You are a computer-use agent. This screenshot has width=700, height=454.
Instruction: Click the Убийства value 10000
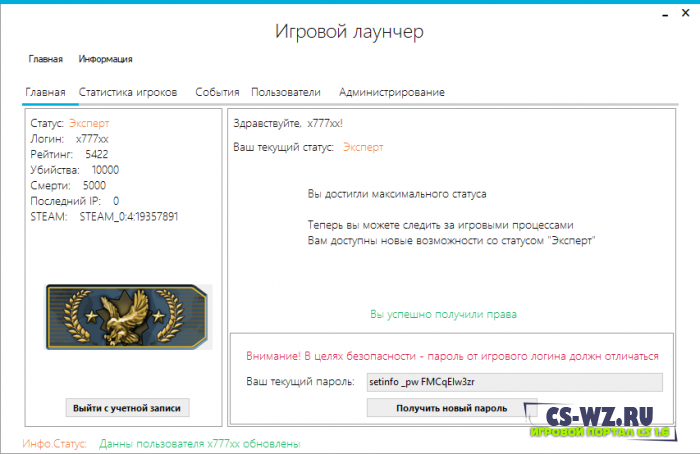(105, 170)
